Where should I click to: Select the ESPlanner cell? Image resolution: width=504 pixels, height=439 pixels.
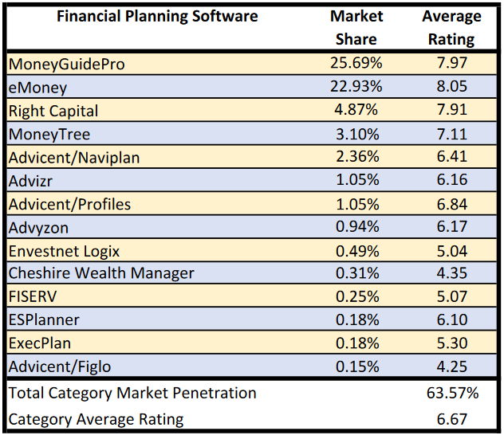[44, 319]
